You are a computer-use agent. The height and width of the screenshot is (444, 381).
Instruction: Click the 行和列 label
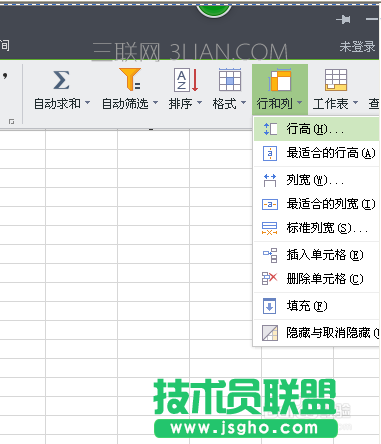click(275, 104)
